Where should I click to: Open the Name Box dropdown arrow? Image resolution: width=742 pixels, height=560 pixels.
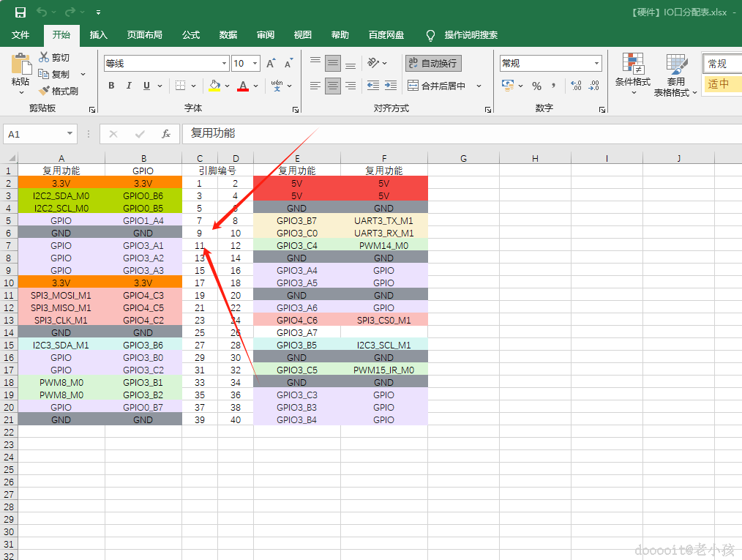coord(70,134)
